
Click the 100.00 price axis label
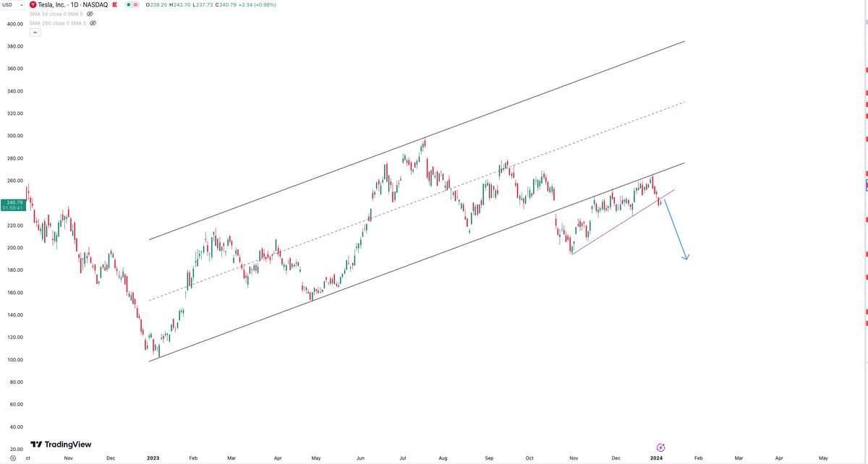pos(15,360)
